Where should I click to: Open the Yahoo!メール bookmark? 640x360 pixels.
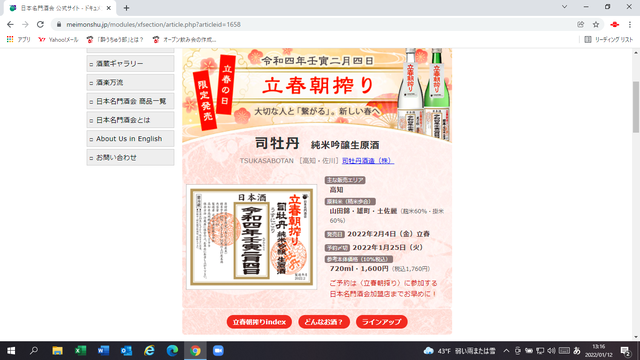(58, 40)
